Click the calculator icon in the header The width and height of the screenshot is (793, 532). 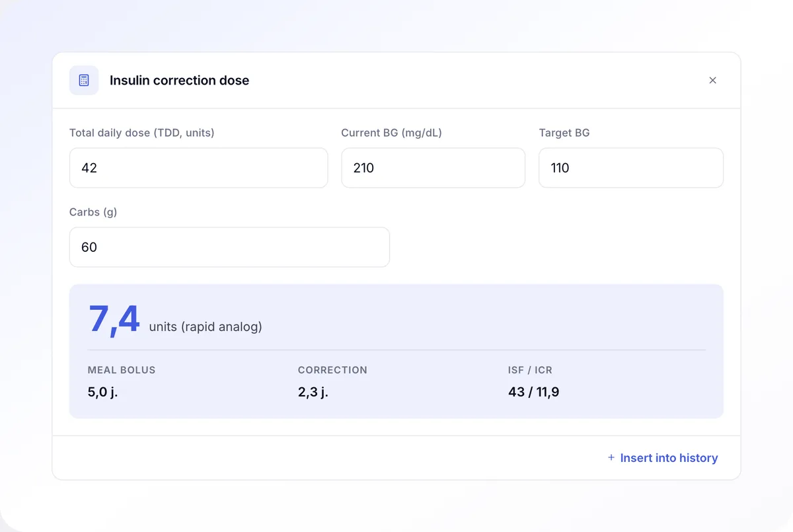coord(84,80)
